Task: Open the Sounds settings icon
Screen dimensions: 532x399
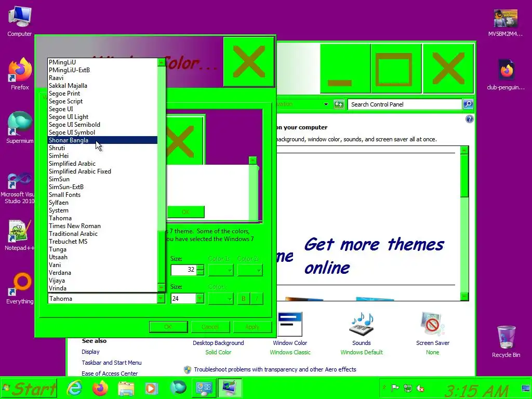Action: 362,324
